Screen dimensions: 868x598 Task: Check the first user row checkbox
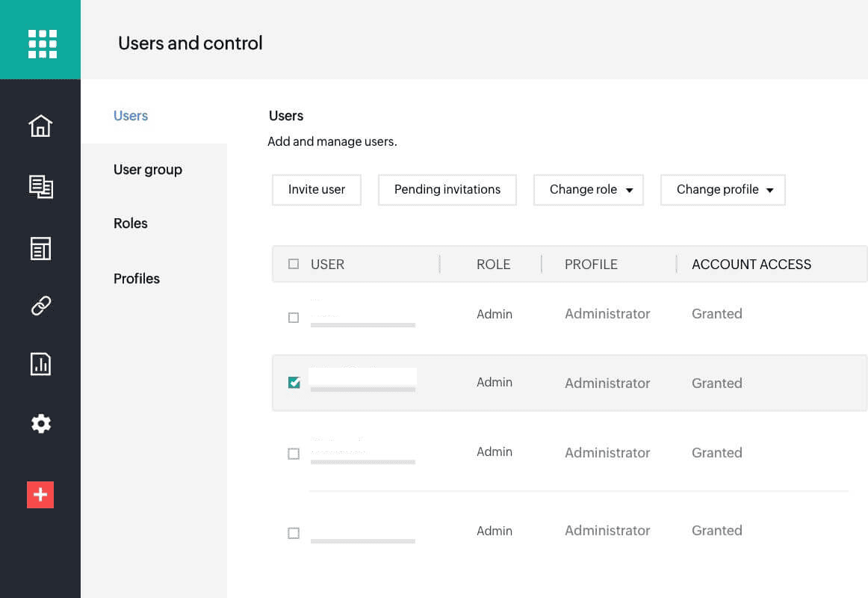(294, 318)
